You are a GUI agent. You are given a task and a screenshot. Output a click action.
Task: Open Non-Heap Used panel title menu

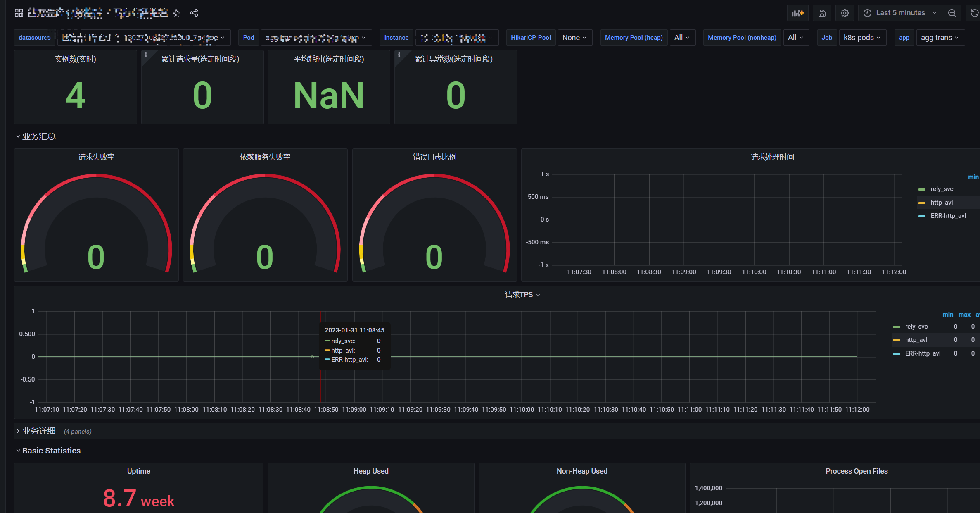(x=582, y=471)
